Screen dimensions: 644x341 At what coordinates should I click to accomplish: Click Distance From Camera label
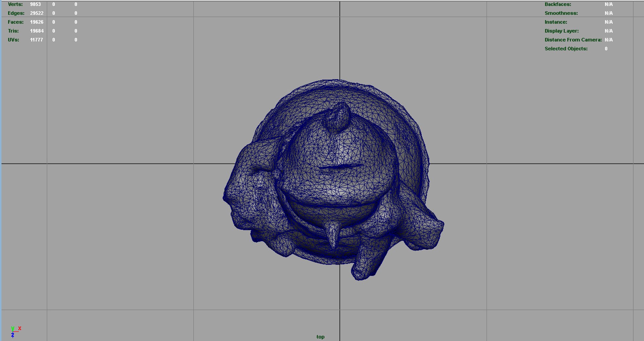tap(573, 40)
